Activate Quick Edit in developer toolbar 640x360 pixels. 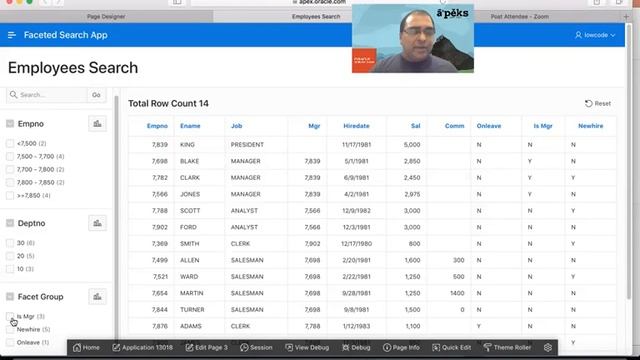tap(451, 347)
